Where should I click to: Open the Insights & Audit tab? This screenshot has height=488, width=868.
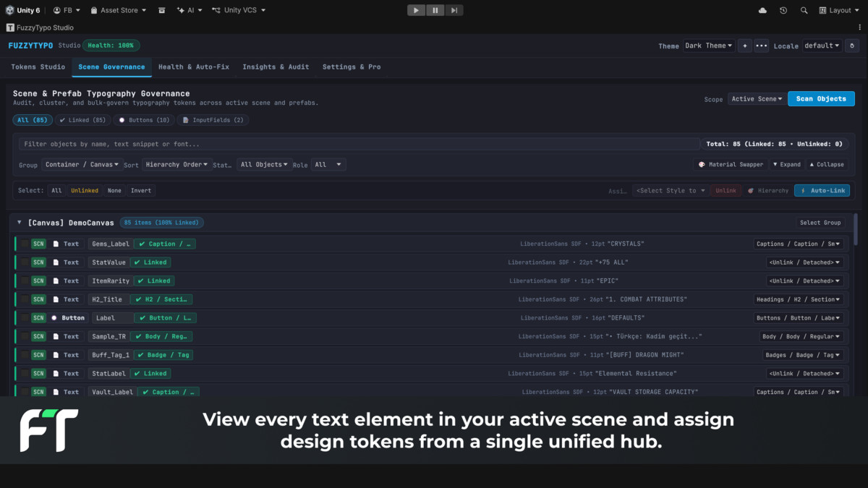(276, 67)
